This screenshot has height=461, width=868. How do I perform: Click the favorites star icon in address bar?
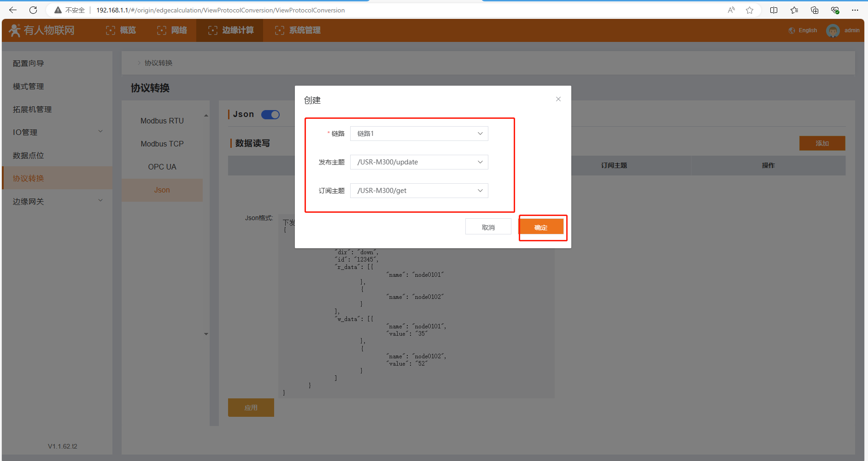click(750, 10)
